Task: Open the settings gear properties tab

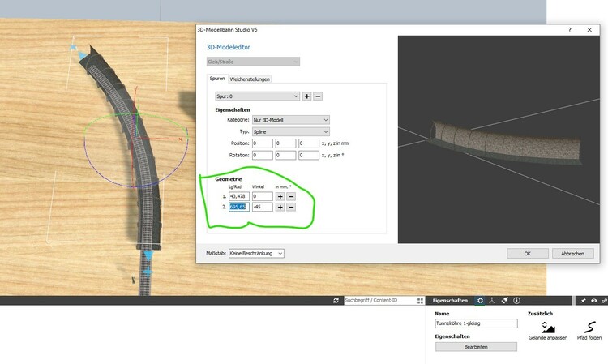Action: [x=480, y=301]
